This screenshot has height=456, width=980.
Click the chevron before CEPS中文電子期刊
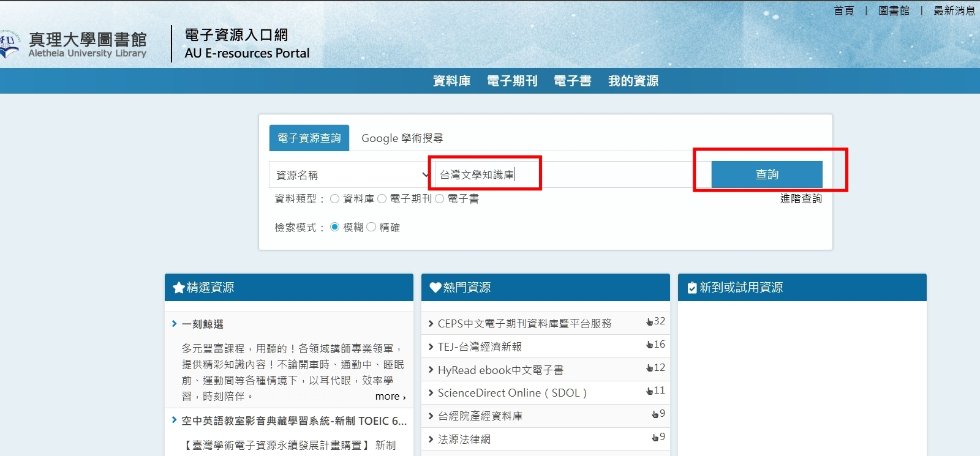point(431,324)
